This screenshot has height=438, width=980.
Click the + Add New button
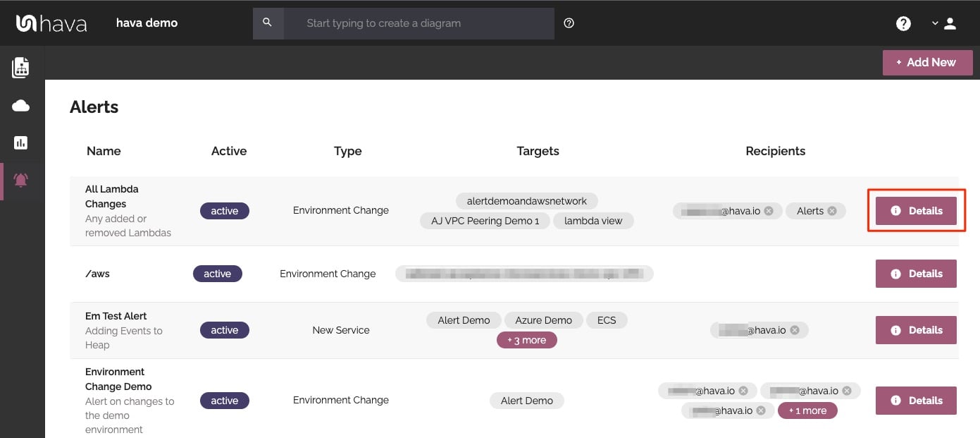click(x=927, y=62)
